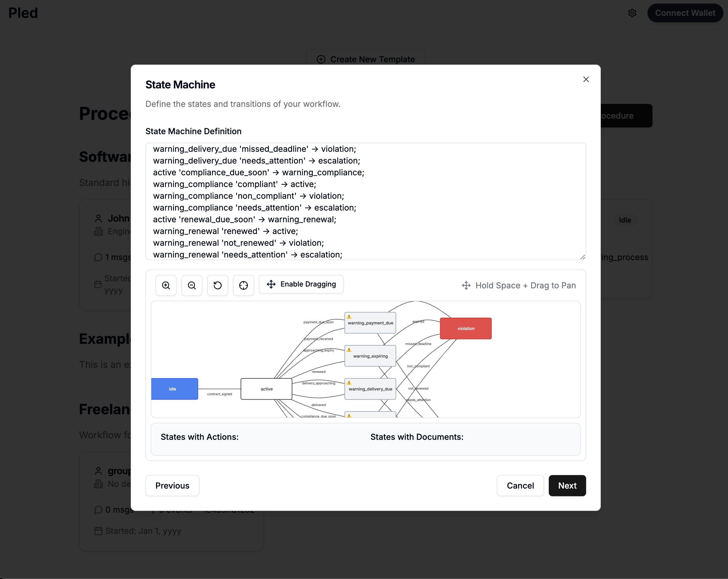Select the blue idle state node
Image resolution: width=728 pixels, height=579 pixels.
tap(174, 389)
